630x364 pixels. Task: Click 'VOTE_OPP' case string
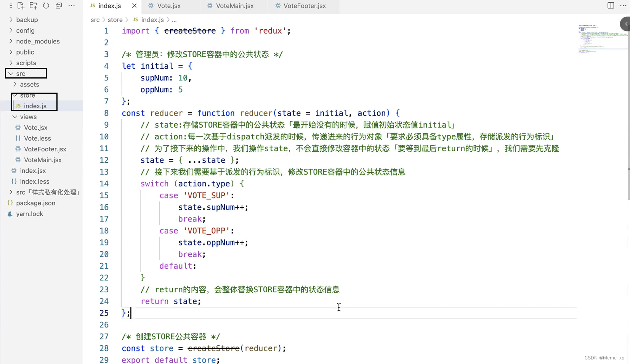coord(207,231)
